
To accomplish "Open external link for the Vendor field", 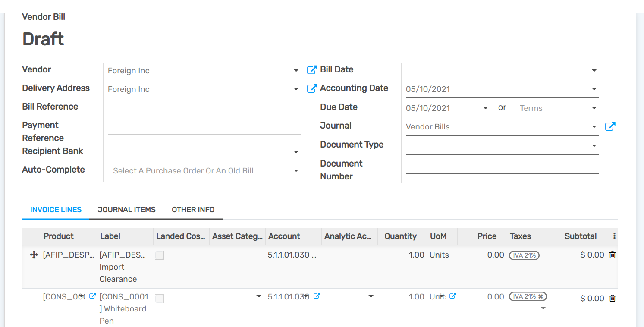I will 311,70.
